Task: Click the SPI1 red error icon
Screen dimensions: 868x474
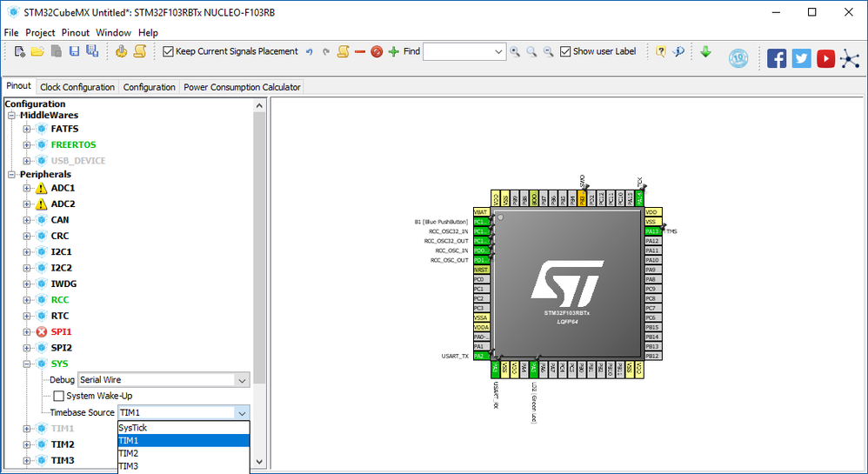Action: (42, 331)
